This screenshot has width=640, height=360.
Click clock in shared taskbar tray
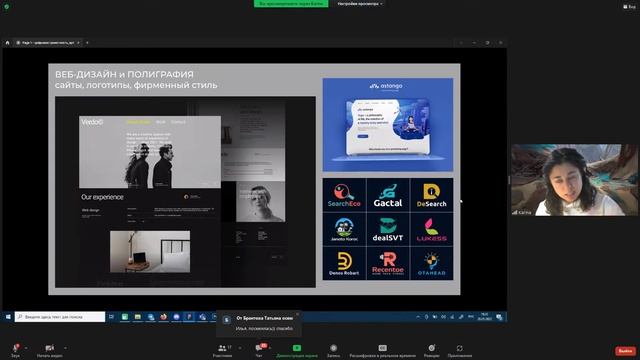tap(484, 317)
